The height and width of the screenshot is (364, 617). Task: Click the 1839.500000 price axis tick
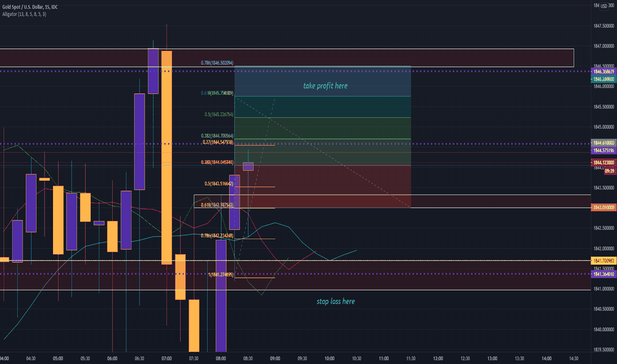[604, 349]
